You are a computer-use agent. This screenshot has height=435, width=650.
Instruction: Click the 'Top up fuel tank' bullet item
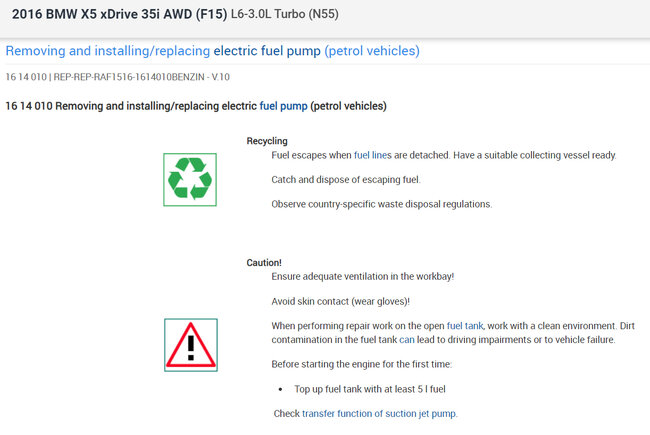[x=370, y=389]
